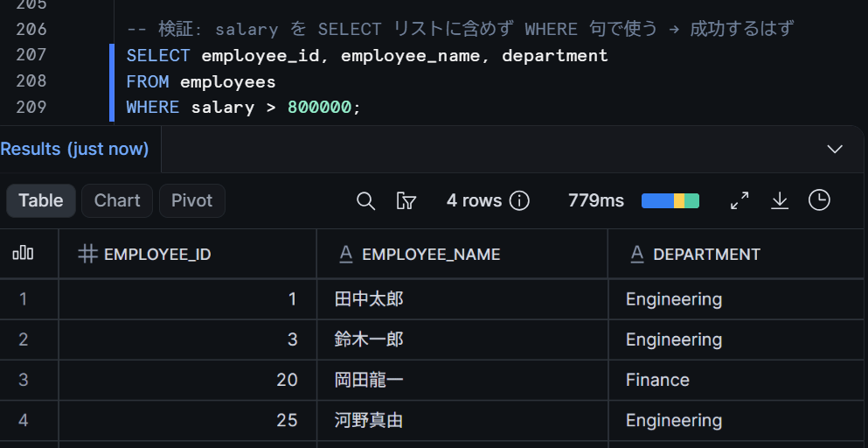Open the results search magnifier icon
The image size is (868, 448).
(366, 200)
